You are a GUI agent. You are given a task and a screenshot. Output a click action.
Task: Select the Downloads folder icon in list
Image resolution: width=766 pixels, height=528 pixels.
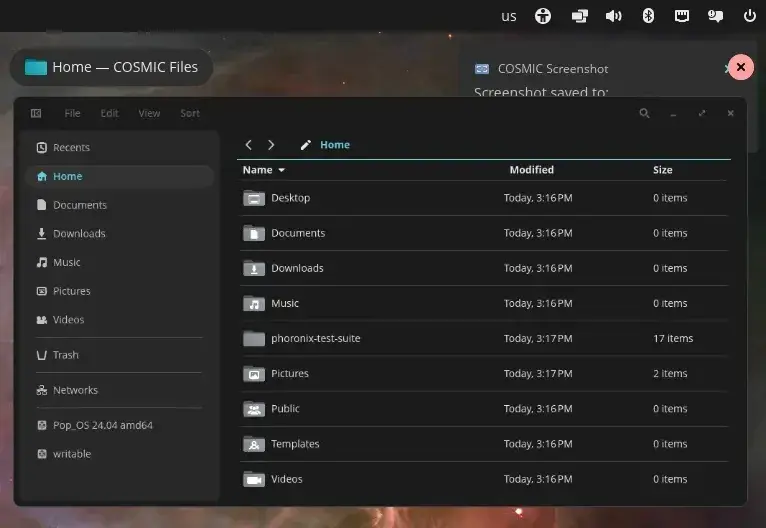pyautogui.click(x=254, y=268)
